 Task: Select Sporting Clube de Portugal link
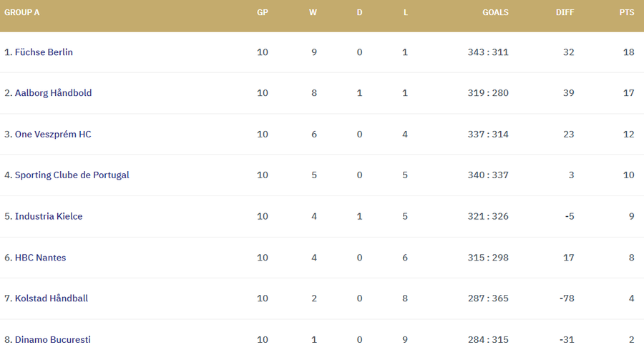tap(72, 175)
